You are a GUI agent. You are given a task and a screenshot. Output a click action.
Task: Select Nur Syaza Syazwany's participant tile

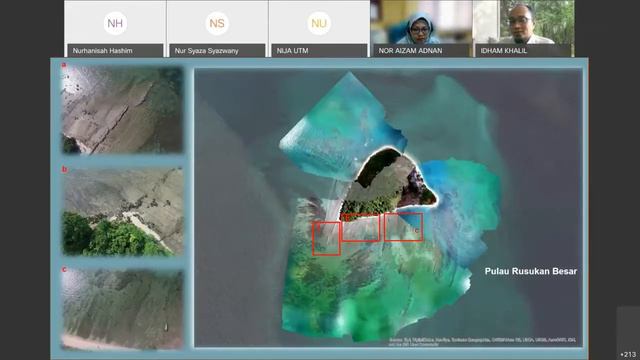click(x=217, y=29)
